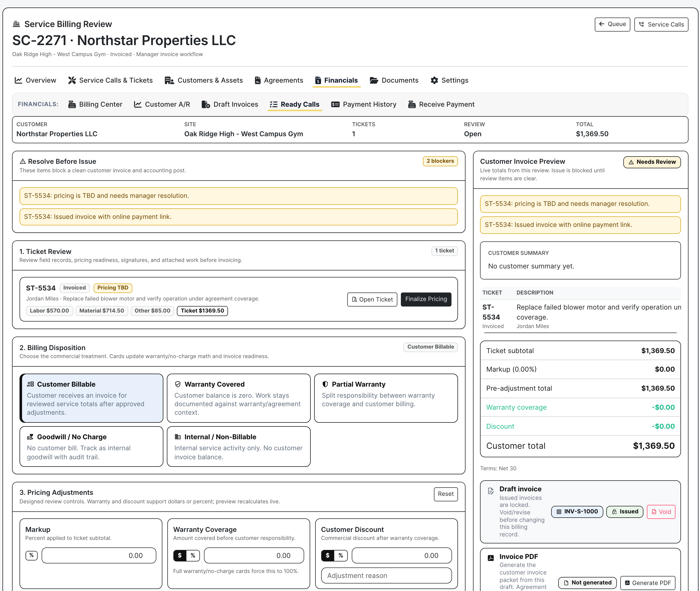Click the Queue back arrow icon

coord(602,24)
